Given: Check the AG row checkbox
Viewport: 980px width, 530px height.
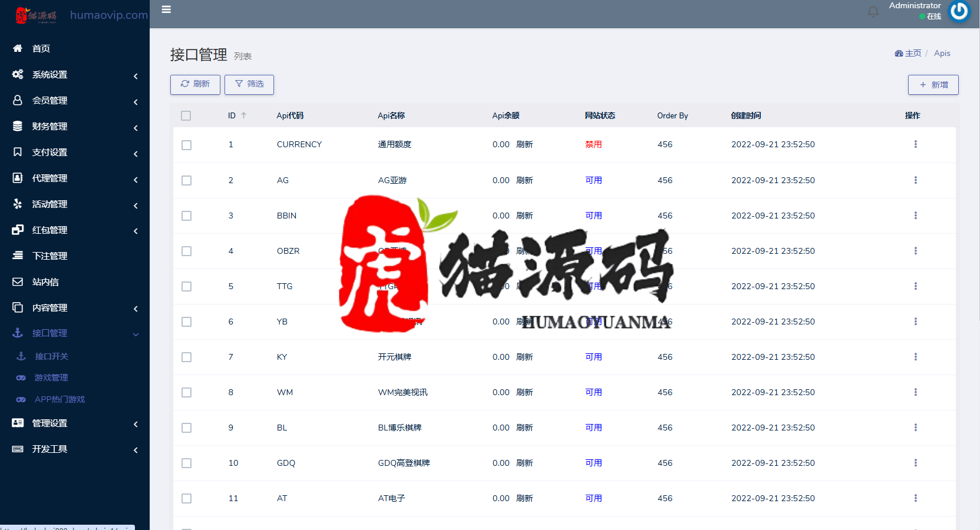Looking at the screenshot, I should point(187,181).
